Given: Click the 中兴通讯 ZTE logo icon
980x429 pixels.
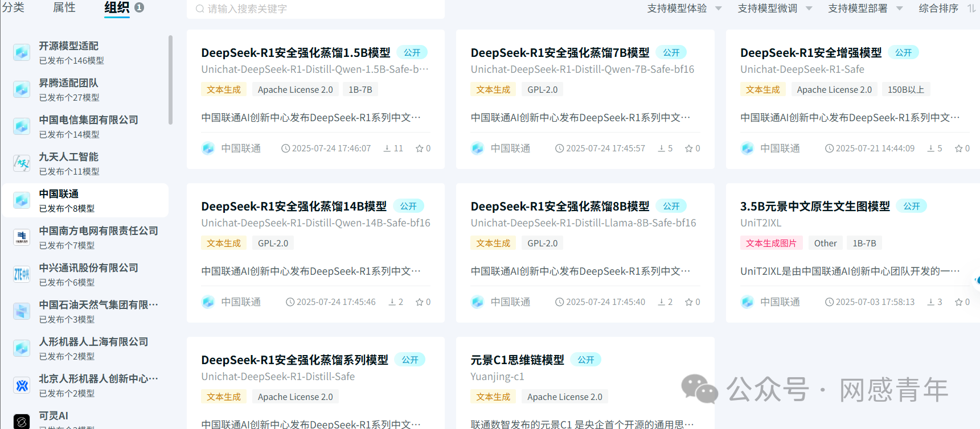Looking at the screenshot, I should pos(22,274).
